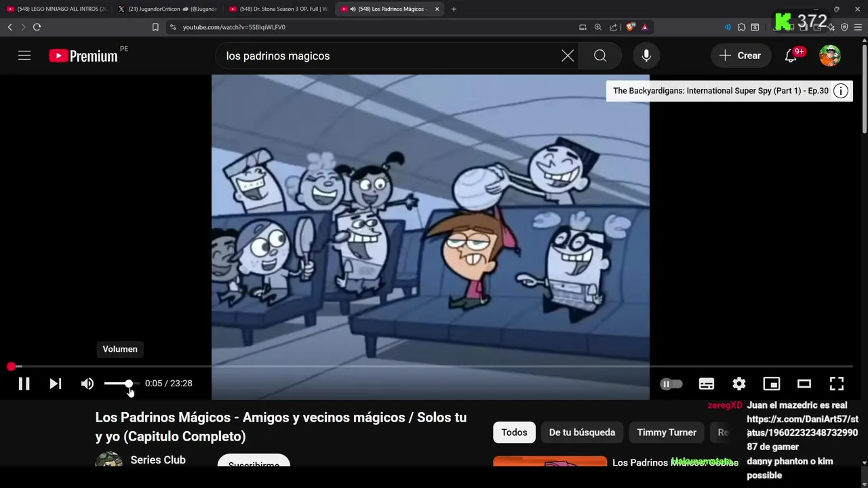
Task: Share this page via address bar icon
Action: coord(614,27)
